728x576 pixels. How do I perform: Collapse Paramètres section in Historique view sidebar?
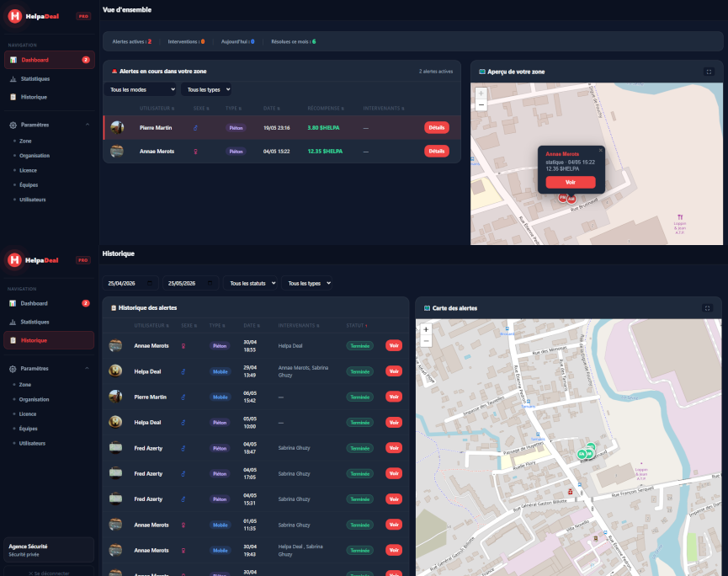49,368
